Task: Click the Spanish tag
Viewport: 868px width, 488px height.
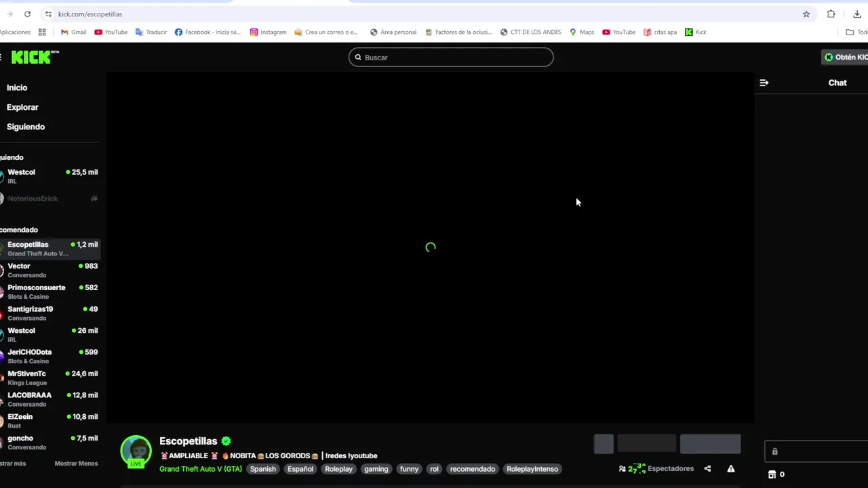Action: tap(263, 469)
